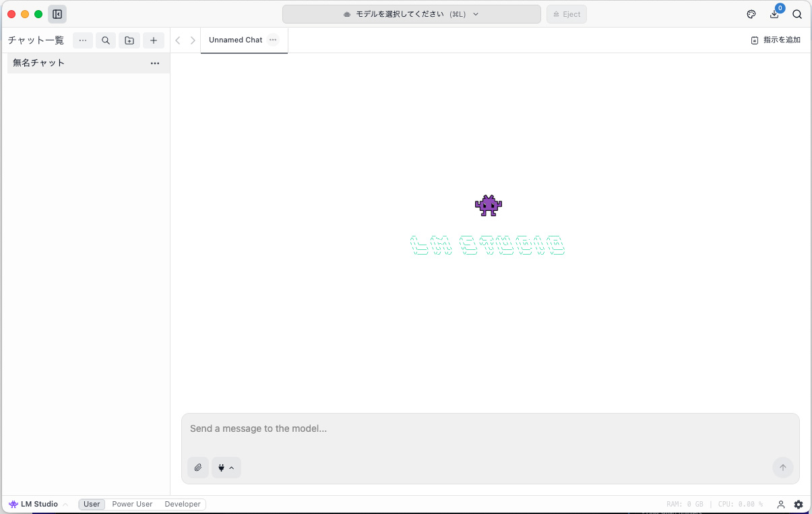Switch to Power User mode

(132, 504)
